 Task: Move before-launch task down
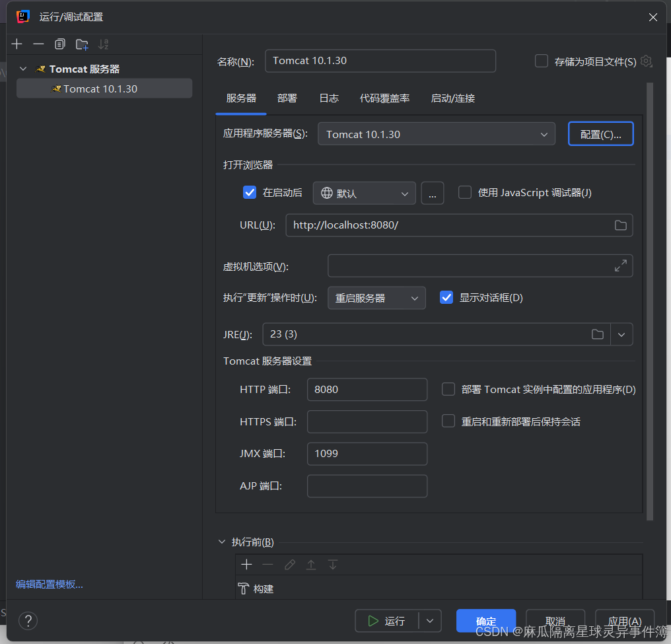[x=332, y=565]
